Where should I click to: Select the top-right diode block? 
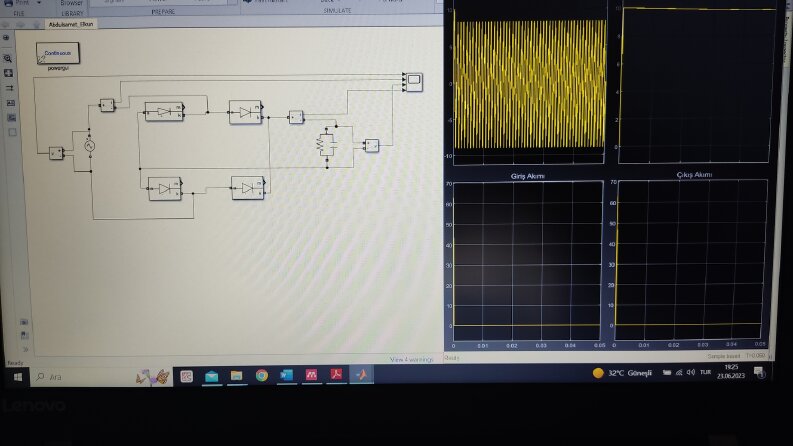[x=246, y=112]
